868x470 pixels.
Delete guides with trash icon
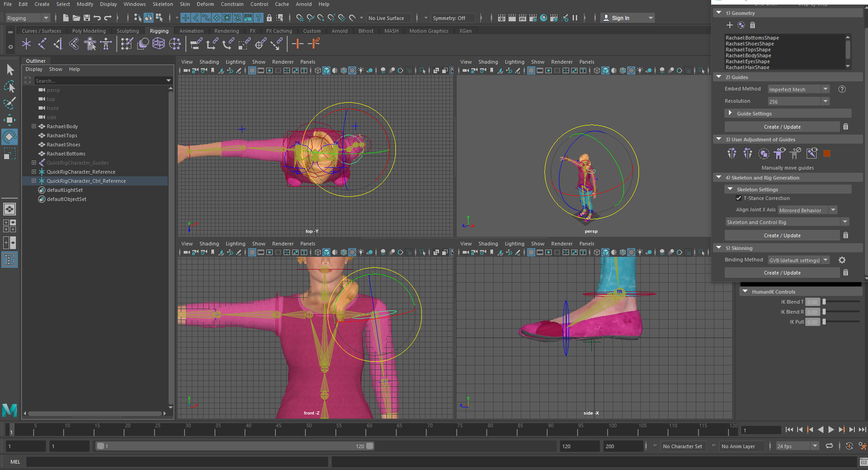(845, 127)
